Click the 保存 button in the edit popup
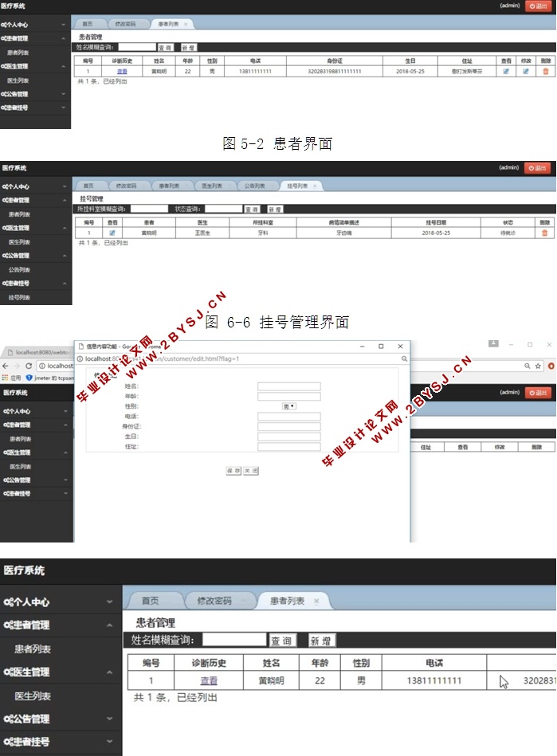The height and width of the screenshot is (756, 557). pos(233,471)
